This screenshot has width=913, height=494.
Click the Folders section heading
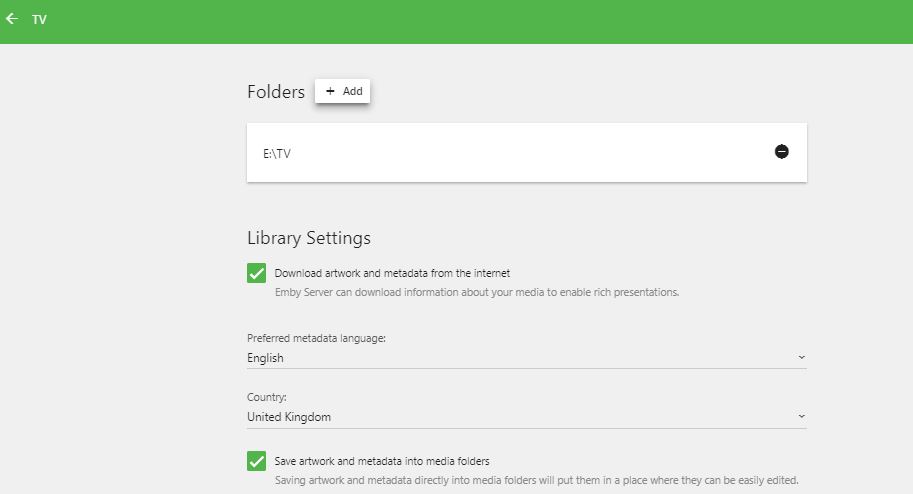[x=276, y=92]
